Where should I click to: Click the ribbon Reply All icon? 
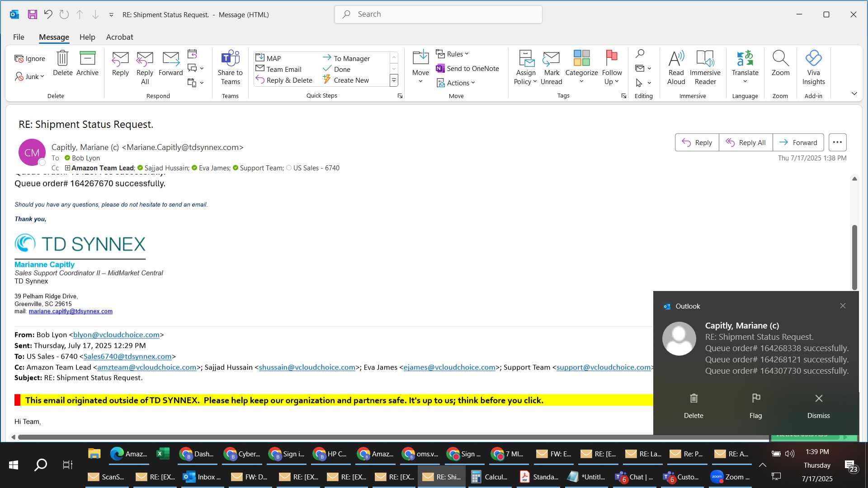(x=145, y=68)
